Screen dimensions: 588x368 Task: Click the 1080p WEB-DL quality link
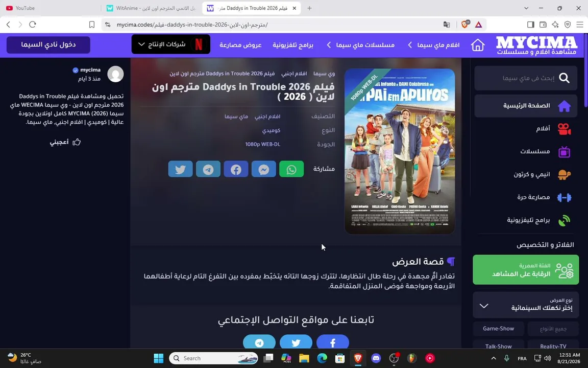(x=262, y=144)
